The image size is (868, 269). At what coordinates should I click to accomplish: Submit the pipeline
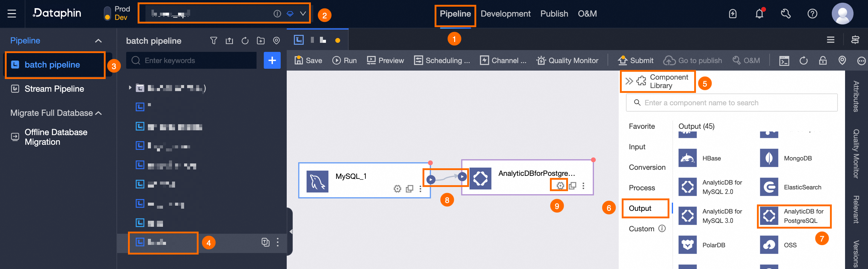635,60
